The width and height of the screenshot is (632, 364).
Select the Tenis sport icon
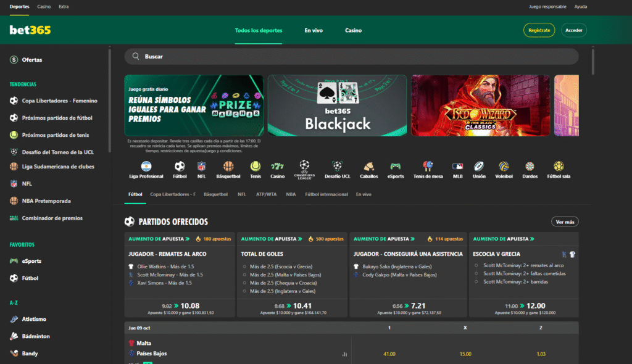tap(255, 168)
